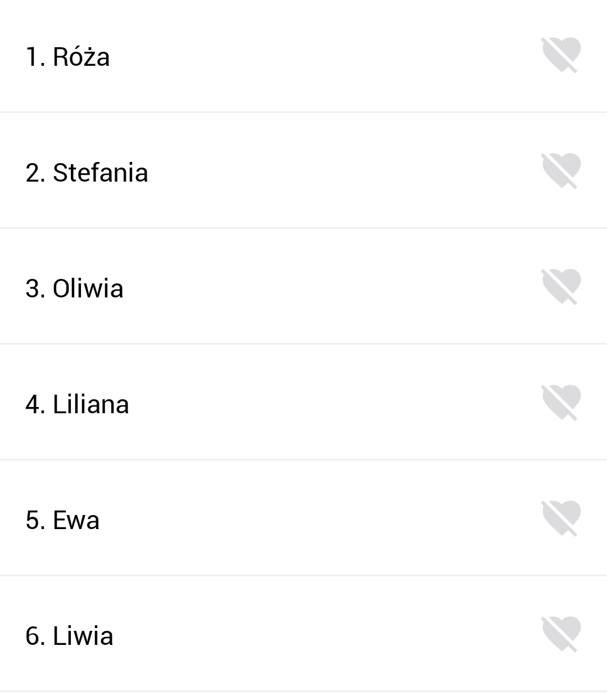Tap the Oliwia name label
The image size is (607, 700).
click(x=88, y=288)
